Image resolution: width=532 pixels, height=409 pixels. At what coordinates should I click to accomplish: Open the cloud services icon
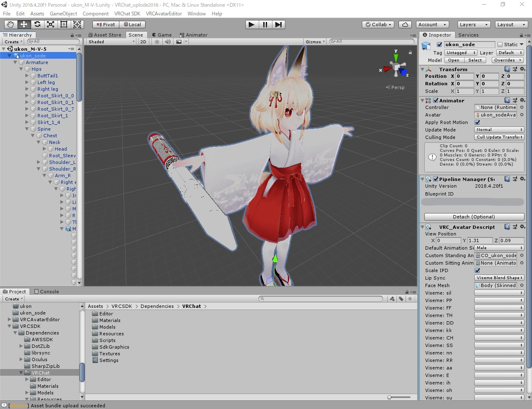coord(405,25)
